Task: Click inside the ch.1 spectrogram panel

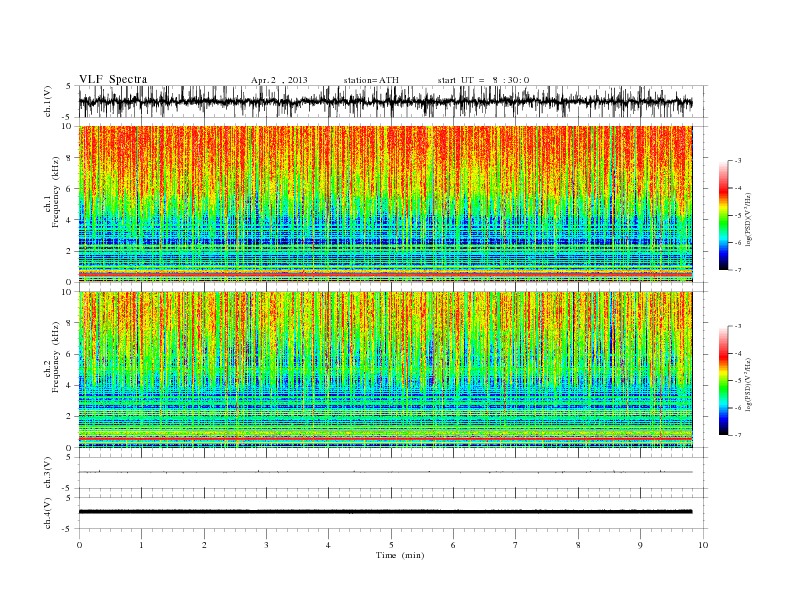Action: (385, 204)
